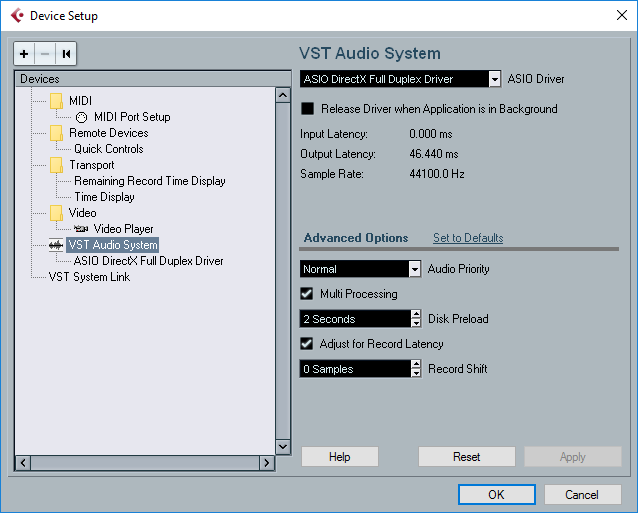Open the Audio Priority dropdown
This screenshot has width=638, height=513.
tap(415, 269)
